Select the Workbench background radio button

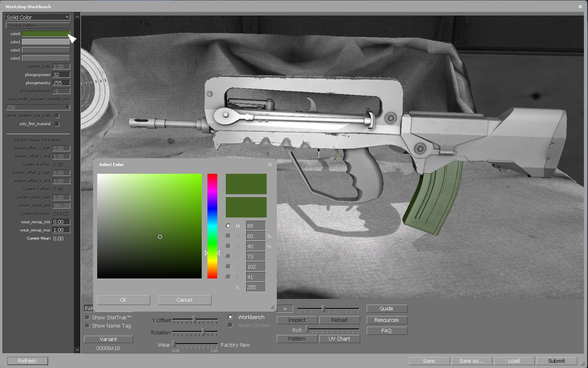230,317
